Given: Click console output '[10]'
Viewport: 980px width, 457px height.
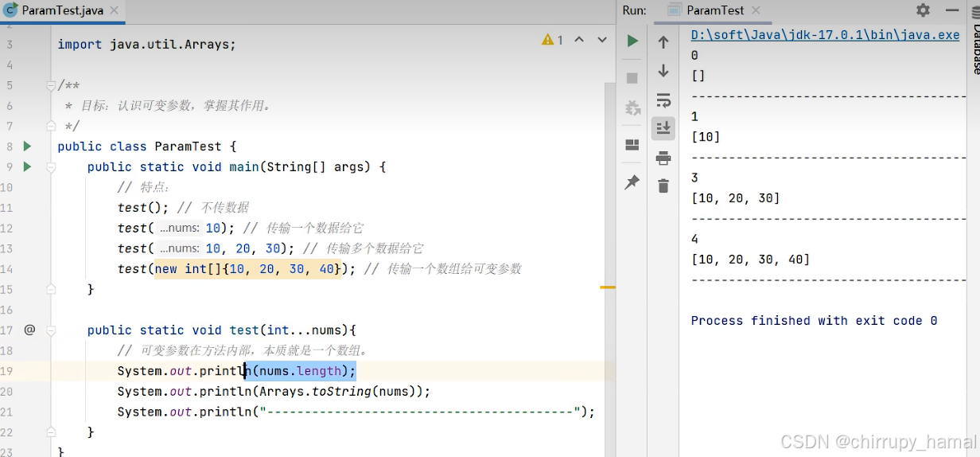Looking at the screenshot, I should click(x=706, y=137).
